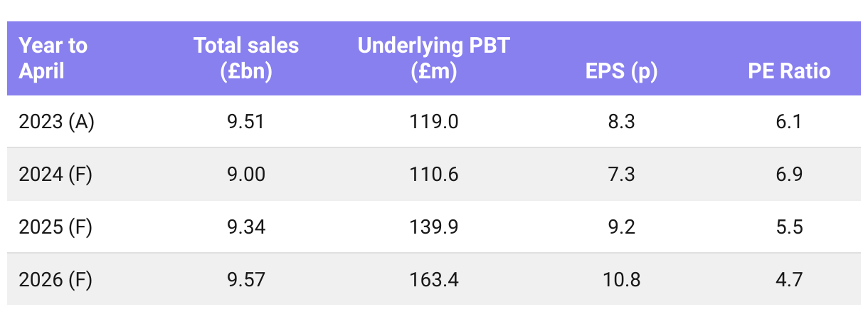Click the 119.0 underlying PBT cell
Screen dimensions: 868x312
click(434, 122)
